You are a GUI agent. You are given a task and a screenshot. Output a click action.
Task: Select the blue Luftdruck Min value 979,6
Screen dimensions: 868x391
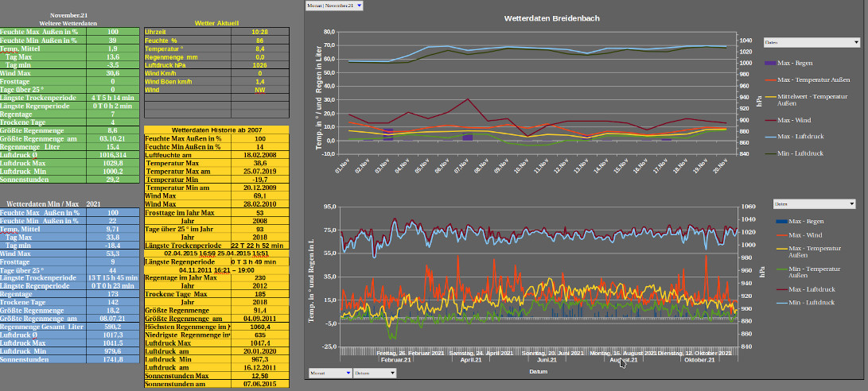(113, 351)
